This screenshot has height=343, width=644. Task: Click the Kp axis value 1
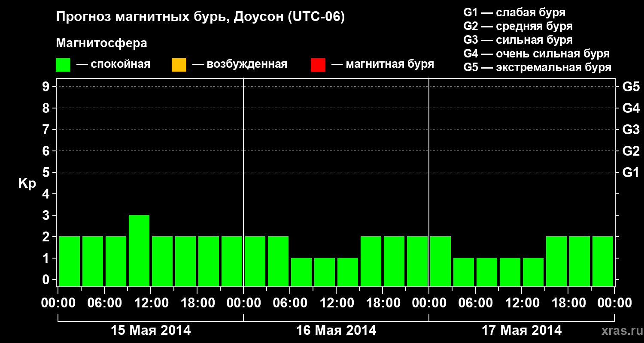pyautogui.click(x=47, y=258)
